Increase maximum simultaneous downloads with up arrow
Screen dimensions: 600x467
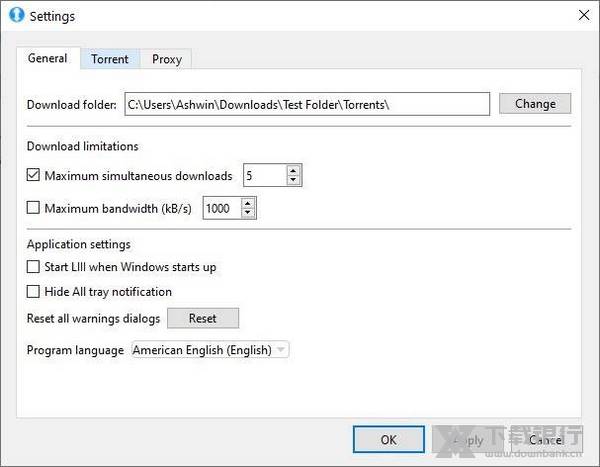(293, 171)
